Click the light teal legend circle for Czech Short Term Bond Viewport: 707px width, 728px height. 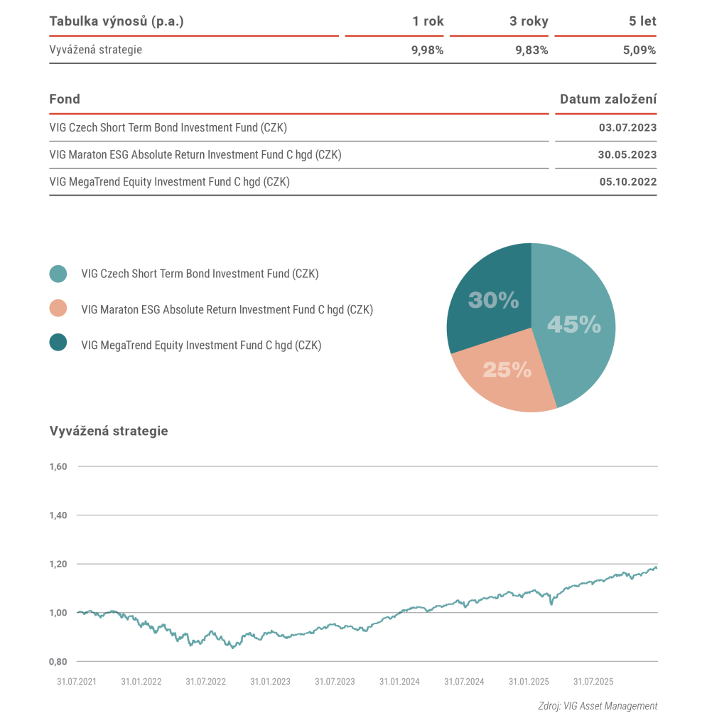tap(58, 274)
